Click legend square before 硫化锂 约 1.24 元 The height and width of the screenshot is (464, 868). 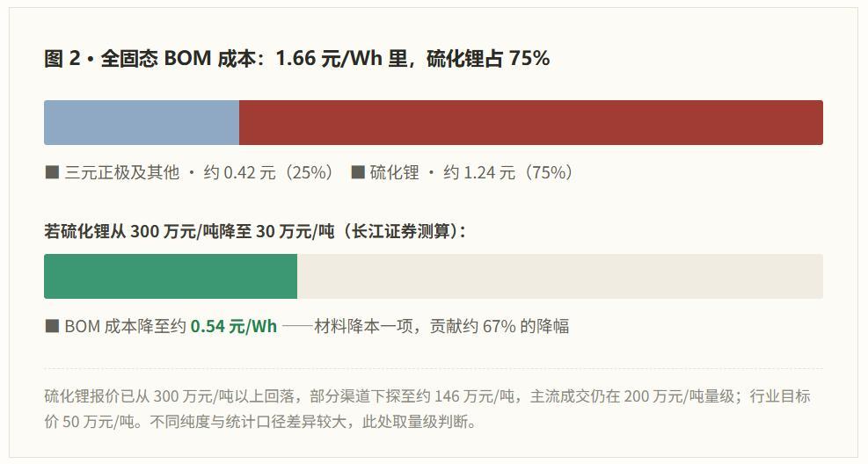358,172
